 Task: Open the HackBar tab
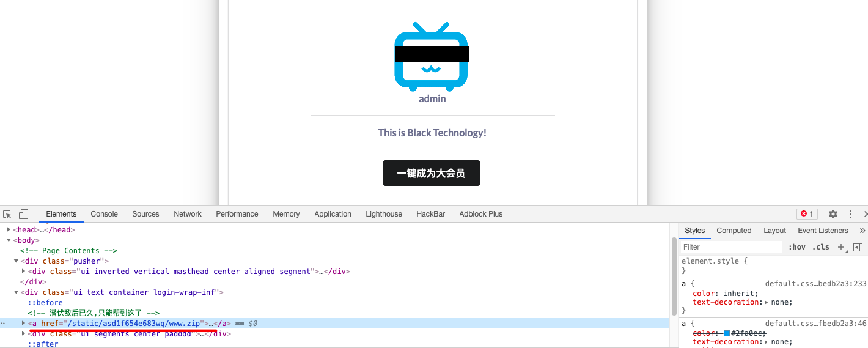click(431, 214)
